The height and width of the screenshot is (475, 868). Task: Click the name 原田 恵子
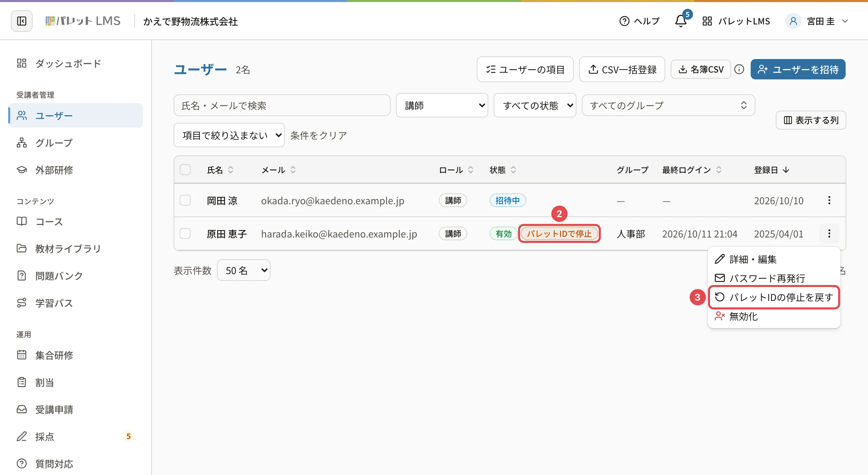(227, 234)
